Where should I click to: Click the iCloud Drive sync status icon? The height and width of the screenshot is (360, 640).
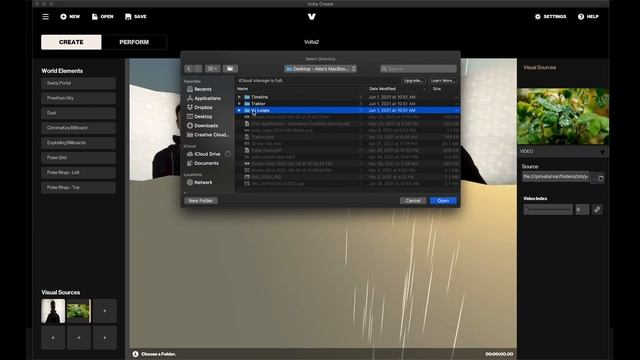[228, 154]
